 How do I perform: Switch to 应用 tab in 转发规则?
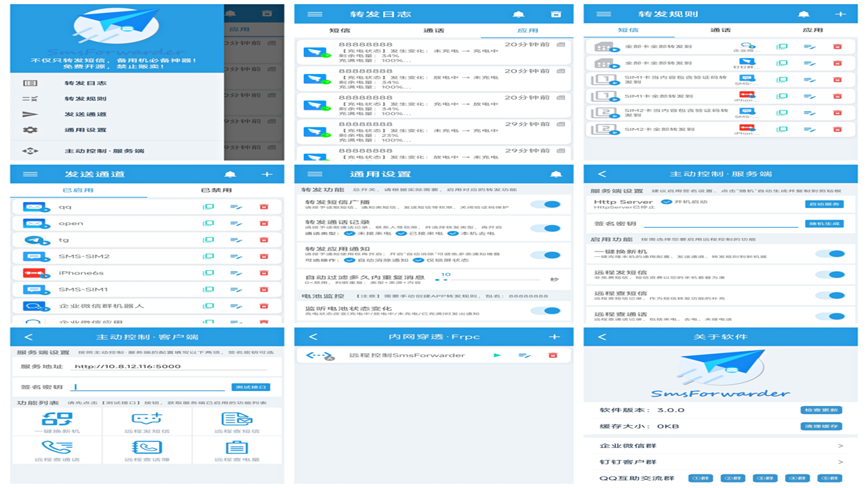[x=812, y=30]
